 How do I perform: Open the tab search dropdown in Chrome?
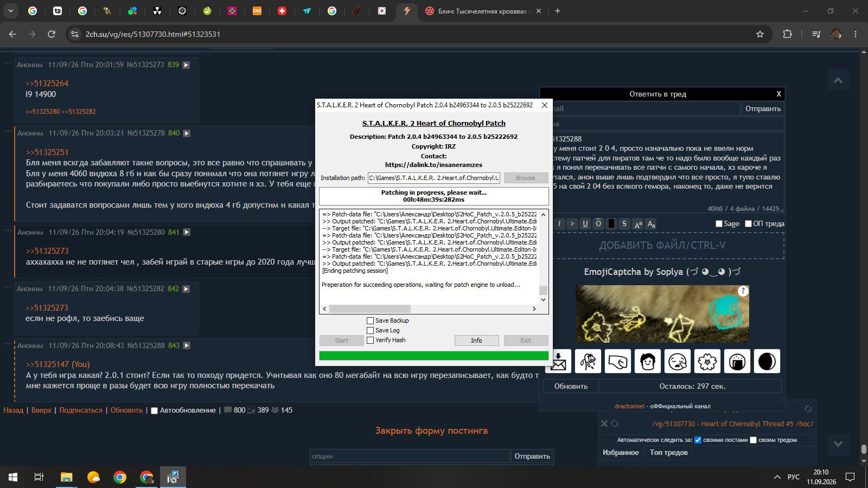10,11
